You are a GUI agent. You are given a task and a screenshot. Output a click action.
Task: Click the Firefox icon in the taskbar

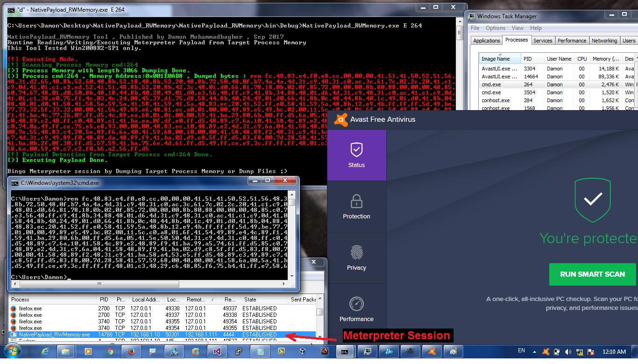(131, 351)
